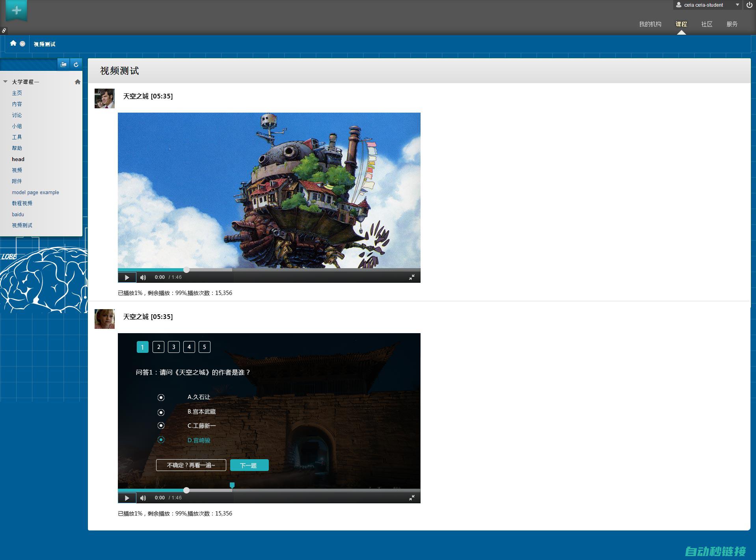This screenshot has width=756, height=560.
Task: Open 我的机构 tab
Action: click(x=650, y=24)
